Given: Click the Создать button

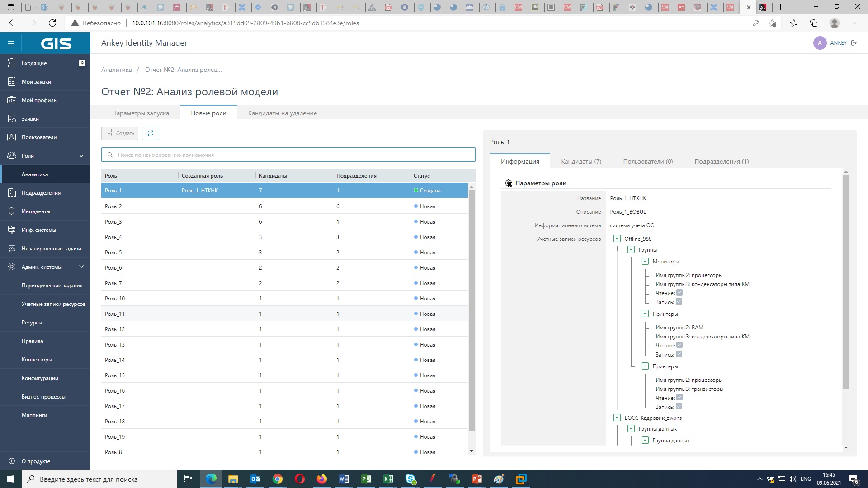Looking at the screenshot, I should point(120,133).
